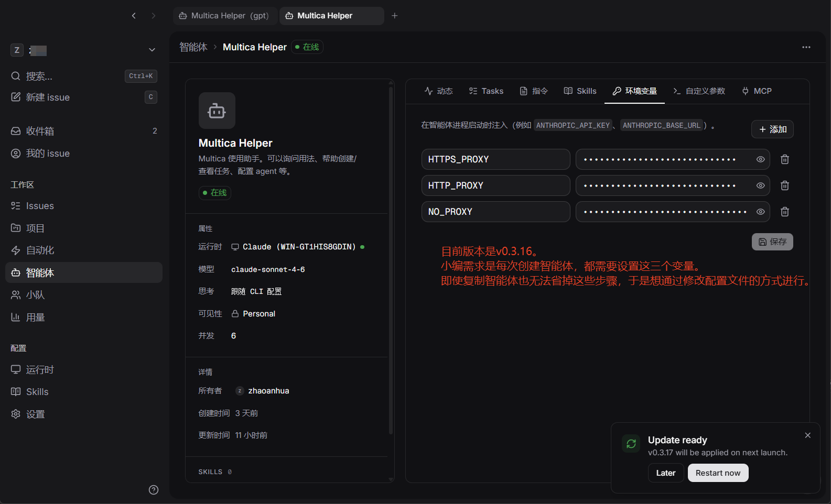831x504 pixels.
Task: Click the agent details panel scrollbar
Action: (391, 260)
